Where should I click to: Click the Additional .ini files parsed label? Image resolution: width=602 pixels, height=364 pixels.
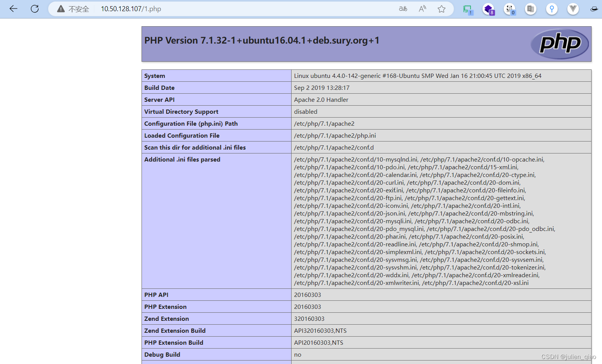(x=182, y=160)
